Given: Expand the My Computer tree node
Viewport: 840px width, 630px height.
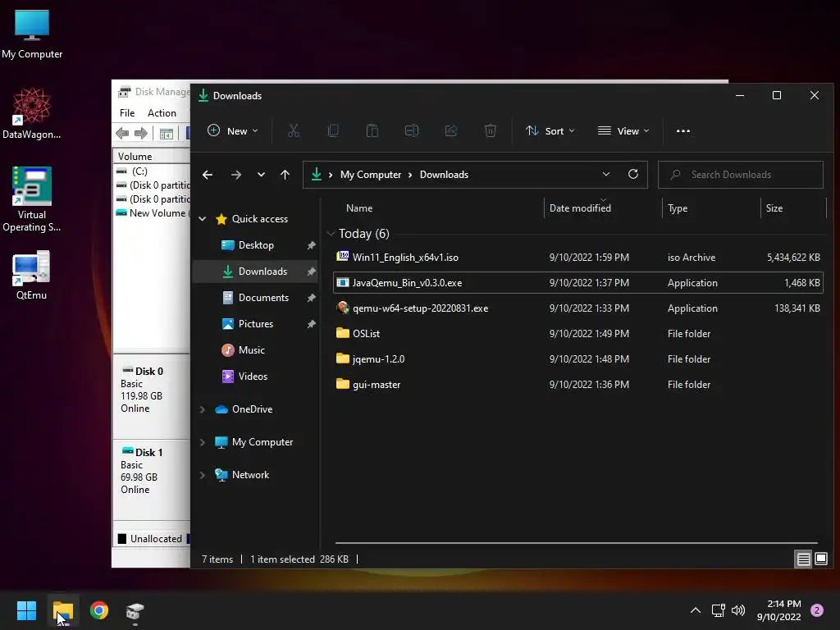Looking at the screenshot, I should coord(203,442).
